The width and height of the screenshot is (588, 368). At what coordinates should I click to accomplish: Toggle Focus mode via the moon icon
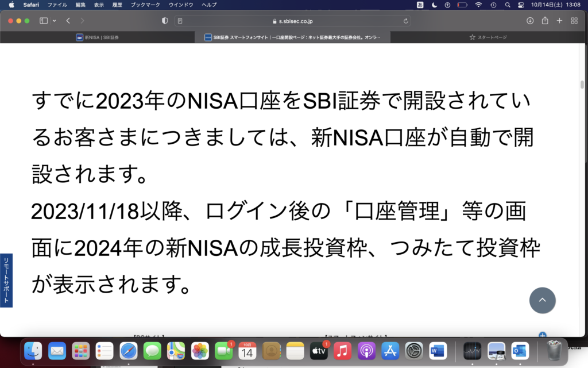[434, 5]
